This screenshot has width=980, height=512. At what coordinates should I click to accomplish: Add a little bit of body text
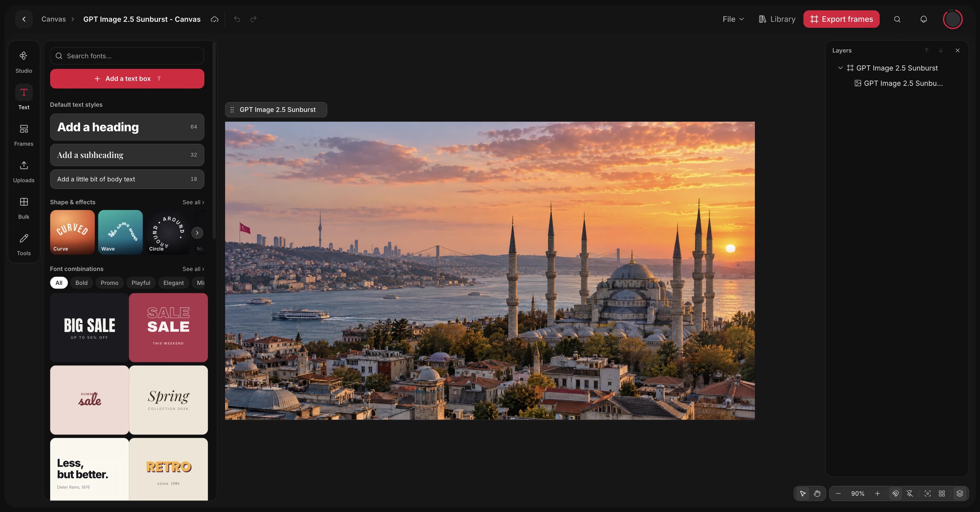click(127, 179)
